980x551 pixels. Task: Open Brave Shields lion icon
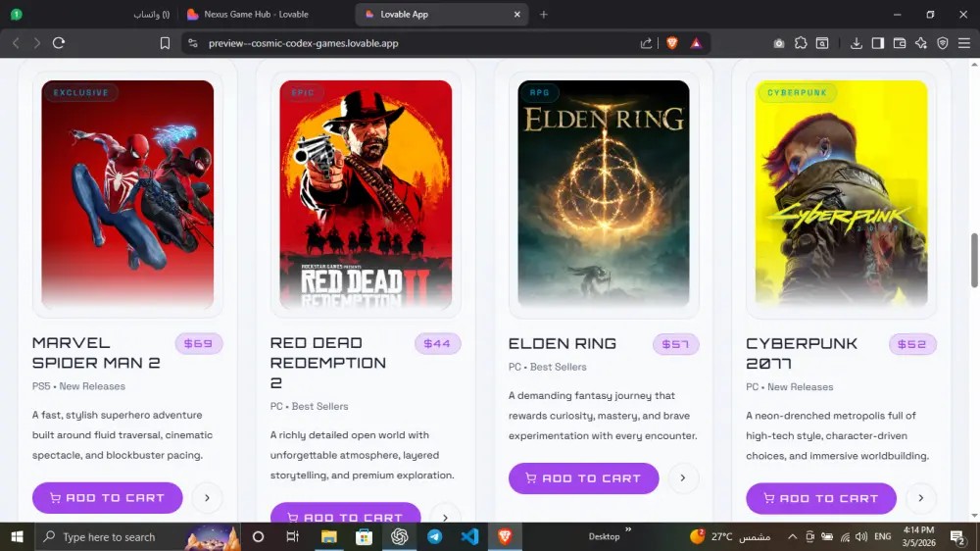point(672,43)
